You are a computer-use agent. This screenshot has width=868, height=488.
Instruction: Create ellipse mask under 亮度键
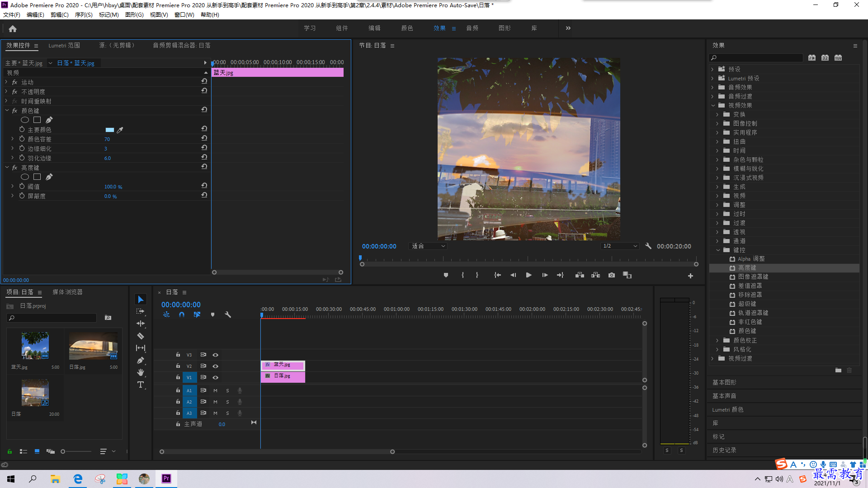pos(25,177)
